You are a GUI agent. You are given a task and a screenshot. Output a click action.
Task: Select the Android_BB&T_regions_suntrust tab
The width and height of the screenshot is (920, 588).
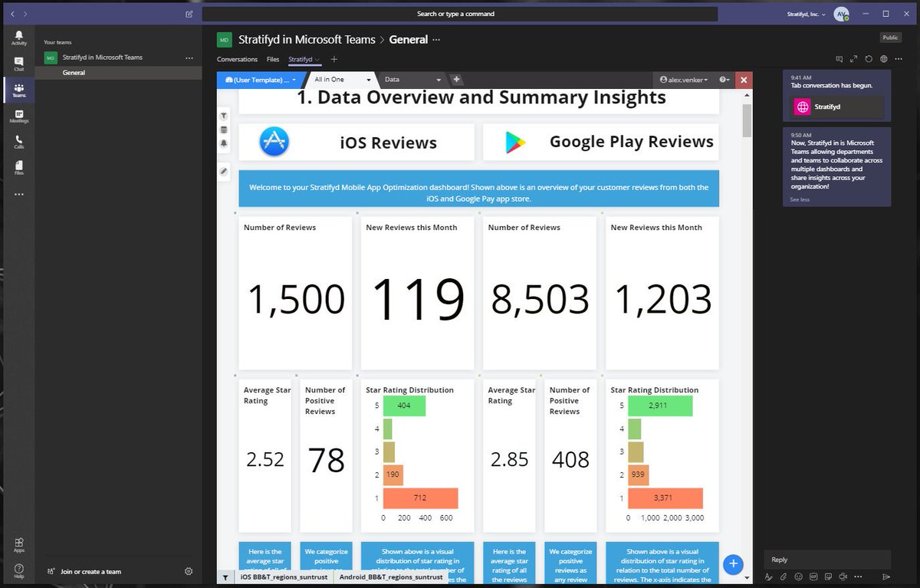tap(391, 576)
